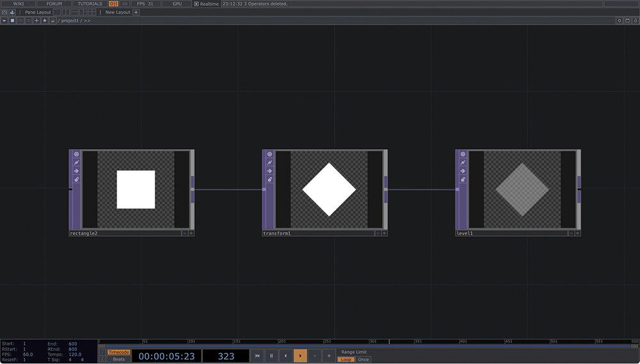Expand the plus on level1 node
This screenshot has height=364, width=640.
click(x=577, y=233)
